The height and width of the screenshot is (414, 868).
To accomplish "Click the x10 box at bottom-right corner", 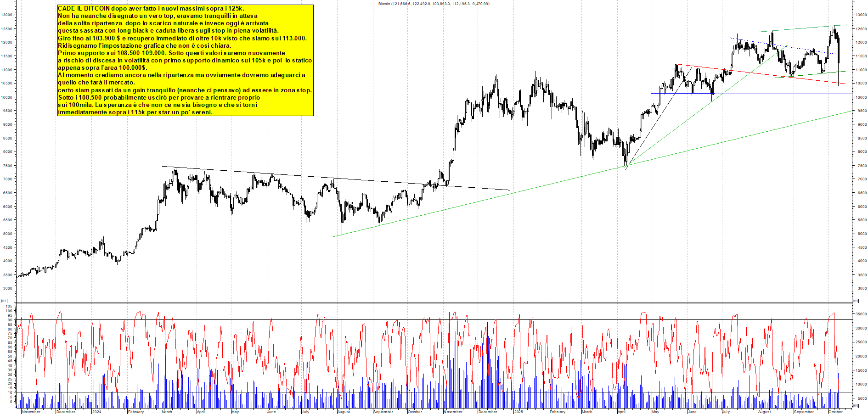I will [x=856, y=406].
